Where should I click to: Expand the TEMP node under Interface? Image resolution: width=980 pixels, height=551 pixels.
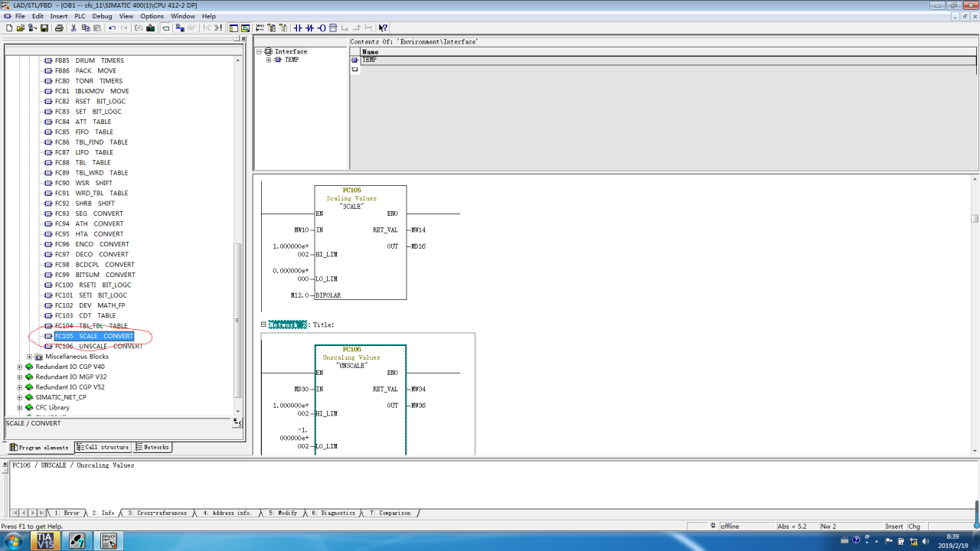tap(269, 60)
